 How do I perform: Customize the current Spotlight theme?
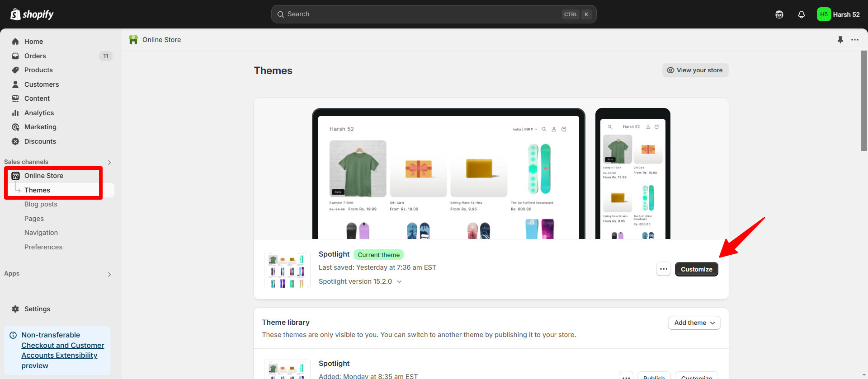[x=697, y=269]
